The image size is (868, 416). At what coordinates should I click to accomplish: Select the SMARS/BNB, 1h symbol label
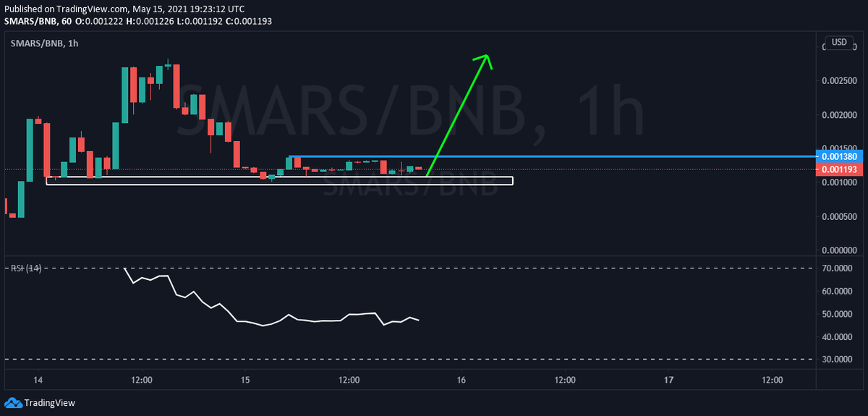(x=44, y=43)
